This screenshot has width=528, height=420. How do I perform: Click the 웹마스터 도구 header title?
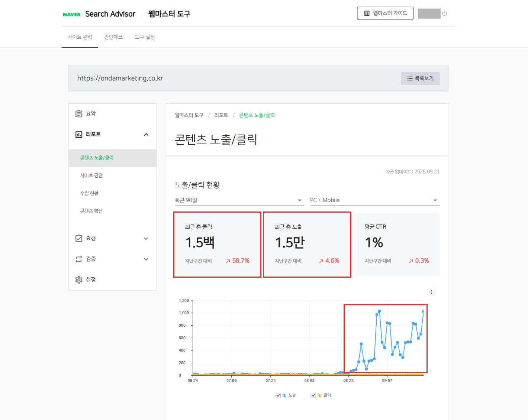tap(169, 14)
